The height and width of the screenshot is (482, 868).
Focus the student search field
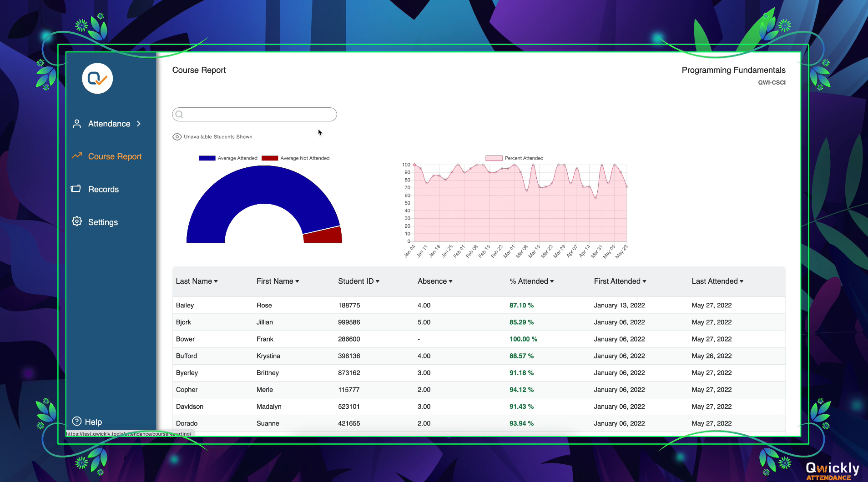259,115
